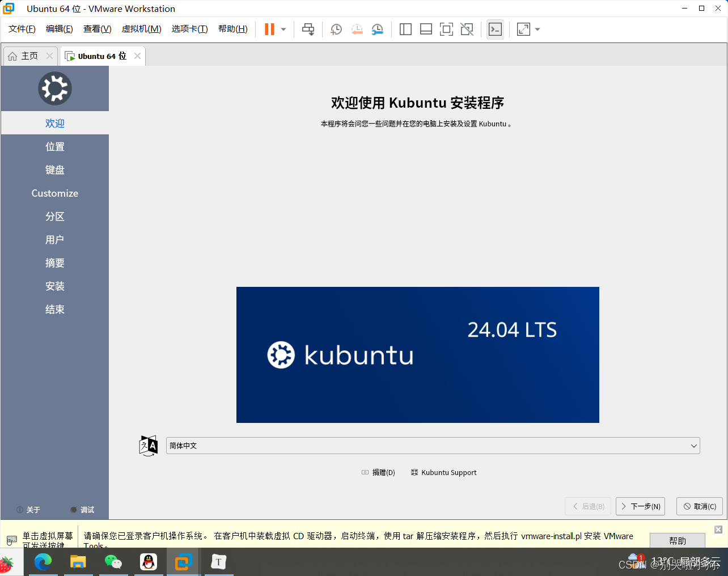Open the snapshot manager icon
Image resolution: width=728 pixels, height=576 pixels.
[x=378, y=29]
